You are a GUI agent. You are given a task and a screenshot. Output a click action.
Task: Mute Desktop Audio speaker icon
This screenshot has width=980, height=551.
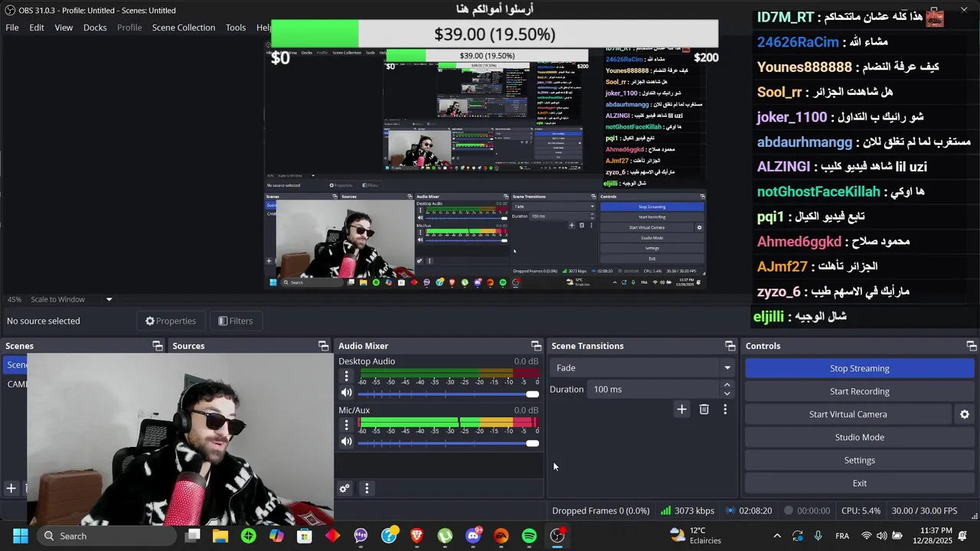point(347,393)
